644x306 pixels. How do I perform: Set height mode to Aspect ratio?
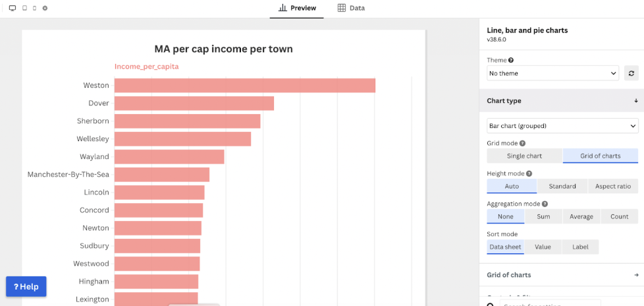[612, 187]
